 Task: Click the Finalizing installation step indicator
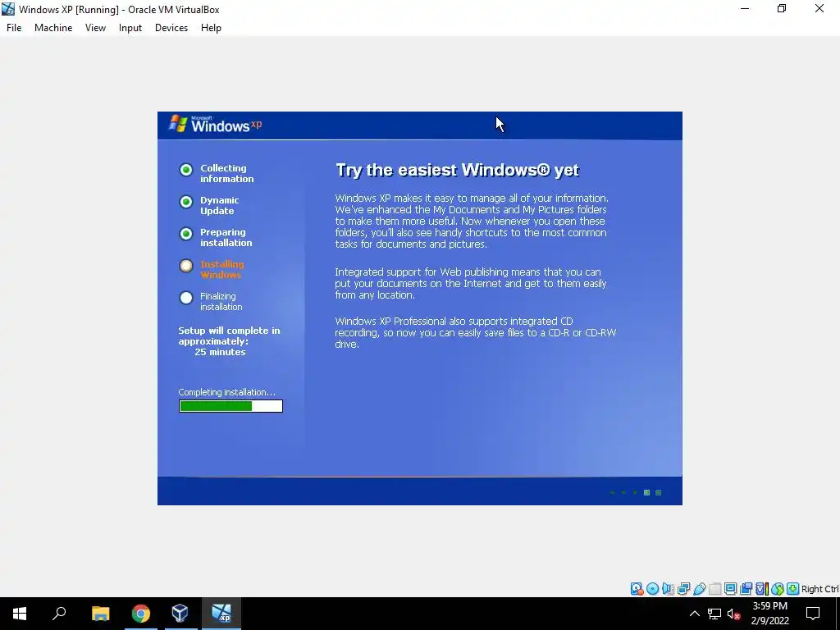186,298
